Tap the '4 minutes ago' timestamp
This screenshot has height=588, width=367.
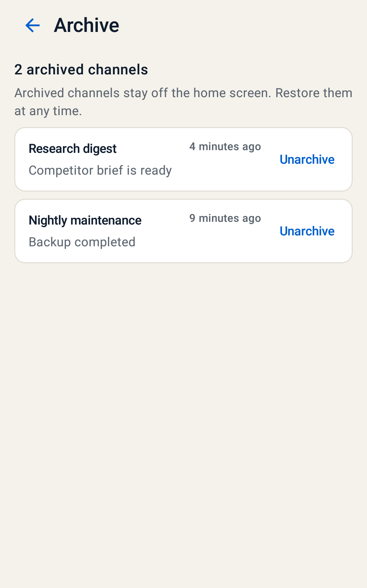[225, 147]
